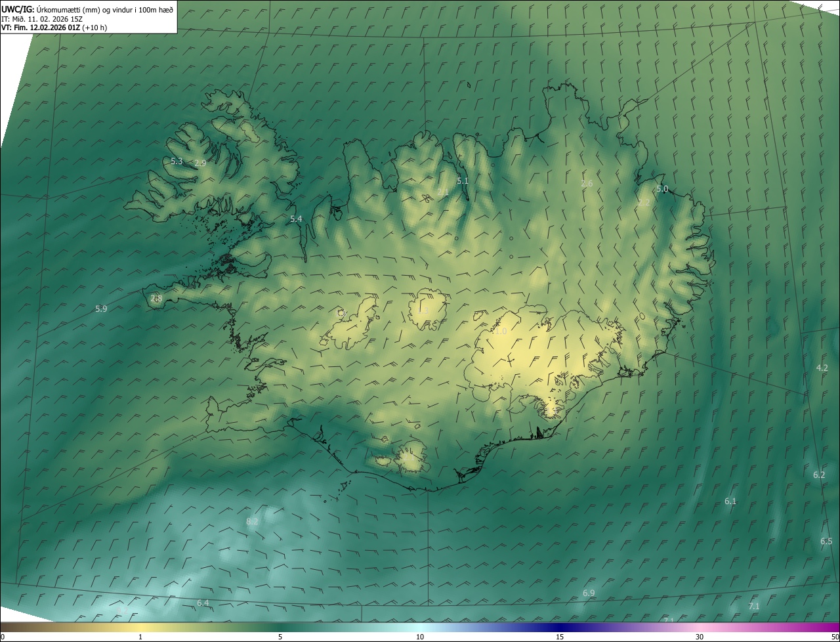
Task: Select the 6.2 value at right edge
Action: point(819,475)
